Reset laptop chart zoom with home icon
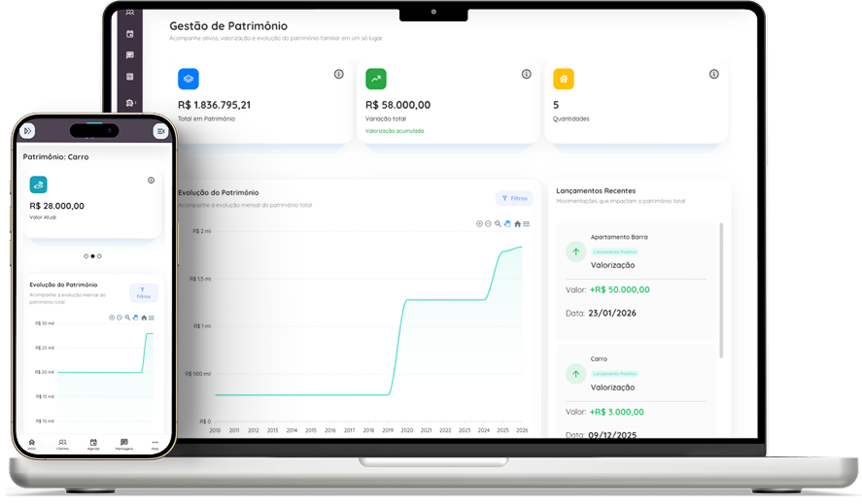Image resolution: width=862 pixels, height=504 pixels. click(517, 223)
